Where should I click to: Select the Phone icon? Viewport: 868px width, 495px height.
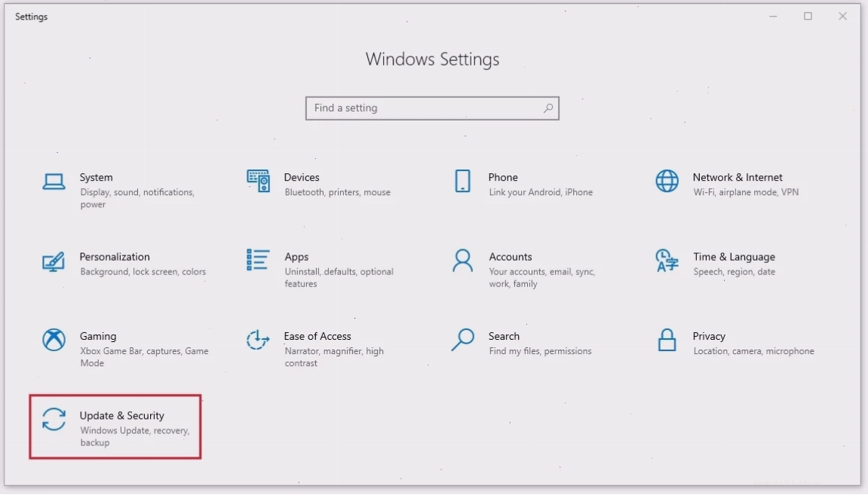(463, 181)
